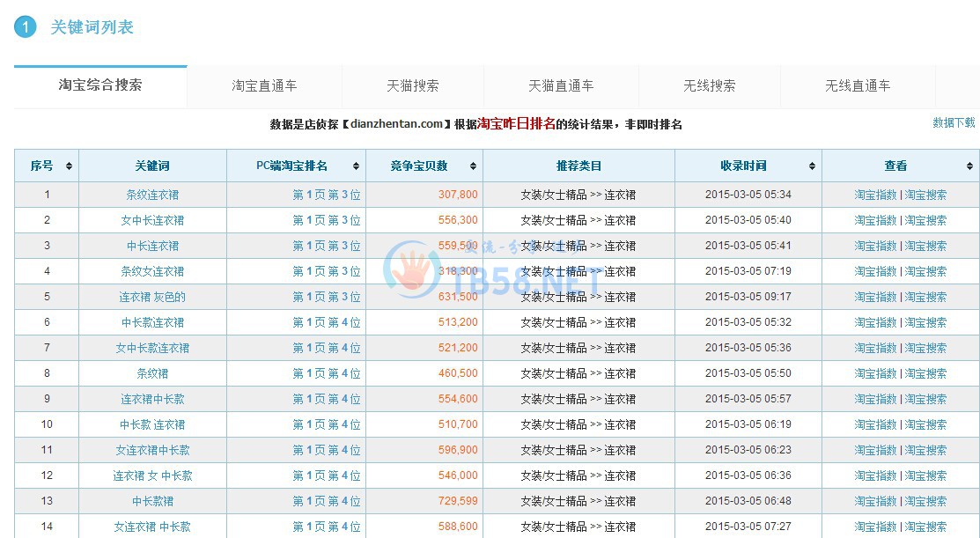Click the number 1 circle badge icon
980x538 pixels.
[x=26, y=27]
